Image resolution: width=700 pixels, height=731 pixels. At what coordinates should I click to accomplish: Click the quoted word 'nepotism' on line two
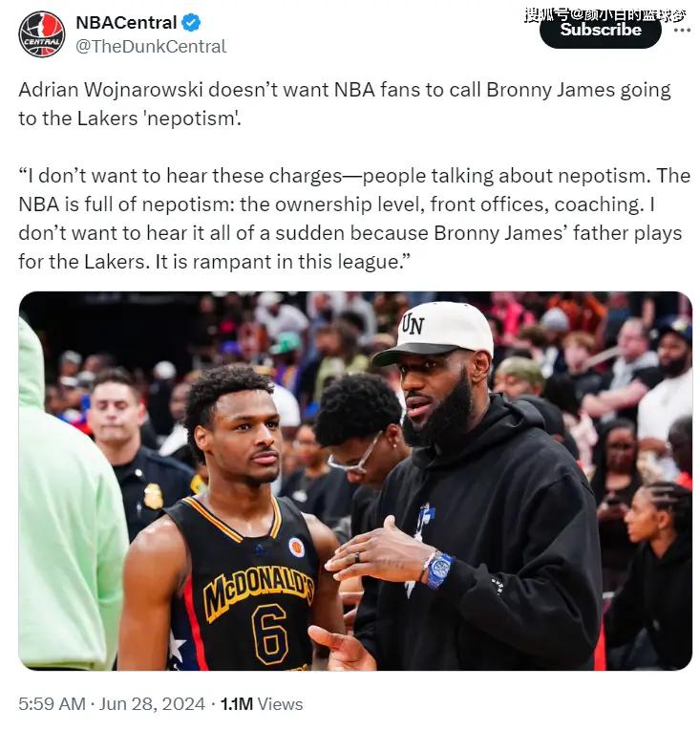(194, 118)
